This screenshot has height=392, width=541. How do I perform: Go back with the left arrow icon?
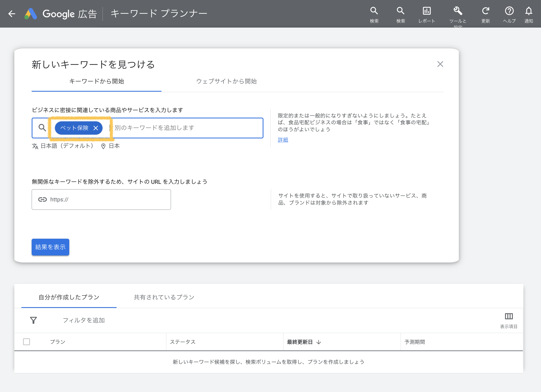(x=12, y=14)
